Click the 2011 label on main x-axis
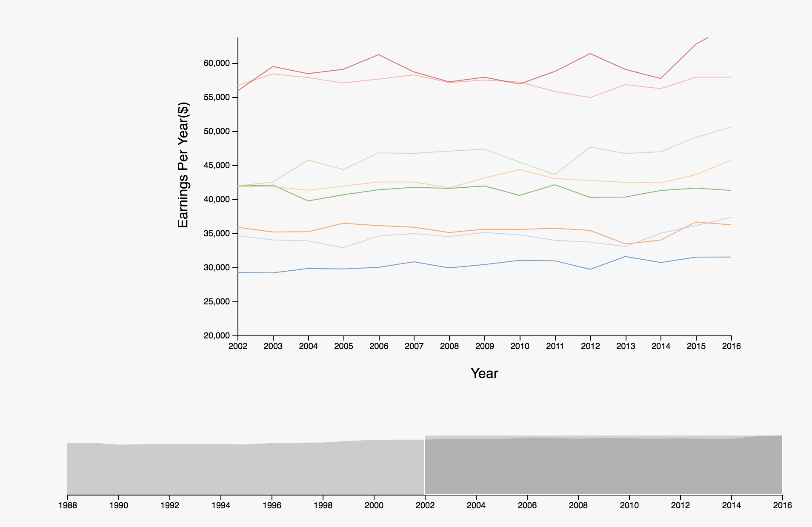The image size is (812, 527). coord(555,346)
